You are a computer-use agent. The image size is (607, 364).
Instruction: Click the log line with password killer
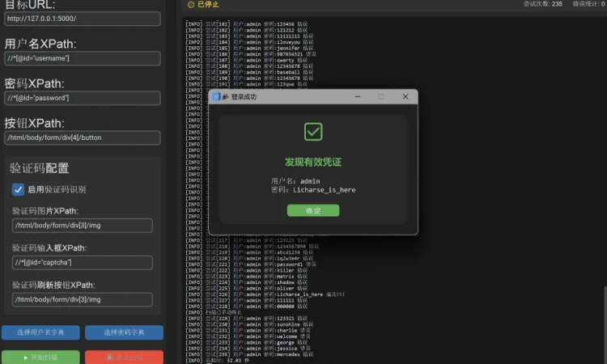(x=247, y=271)
